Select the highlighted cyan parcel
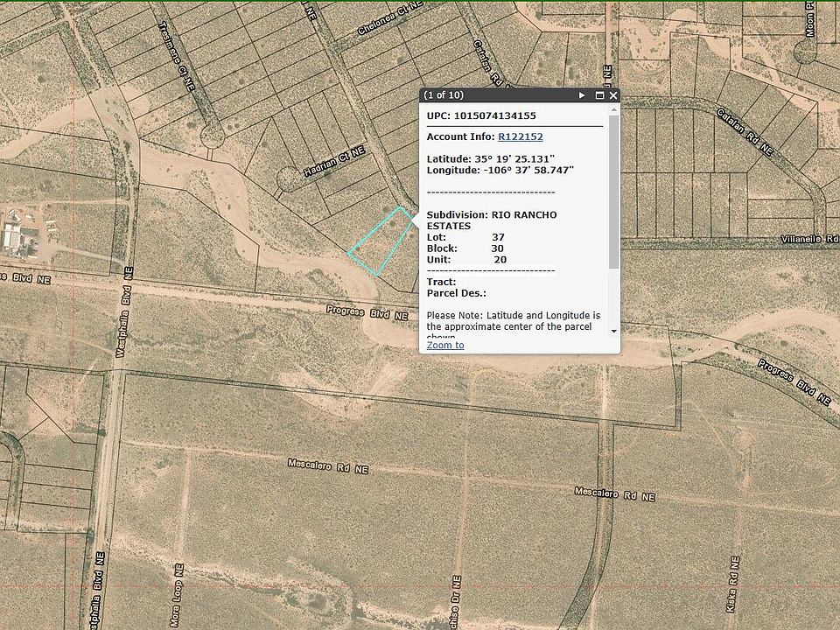Image resolution: width=840 pixels, height=630 pixels. click(382, 241)
